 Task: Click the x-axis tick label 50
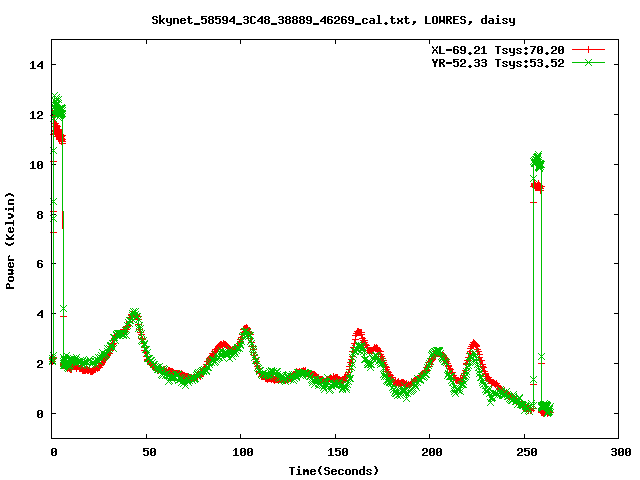(x=149, y=452)
